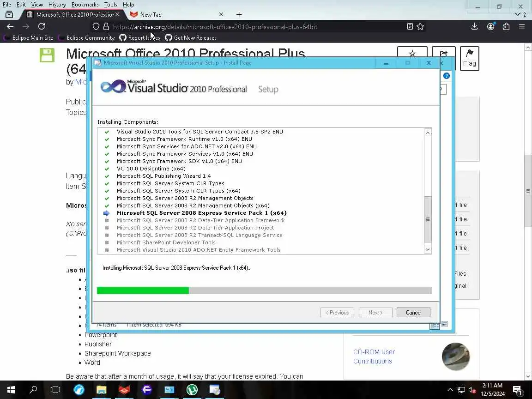Viewport: 532px width, 399px height.
Task: Open uTorrent from taskbar
Action: (192, 390)
